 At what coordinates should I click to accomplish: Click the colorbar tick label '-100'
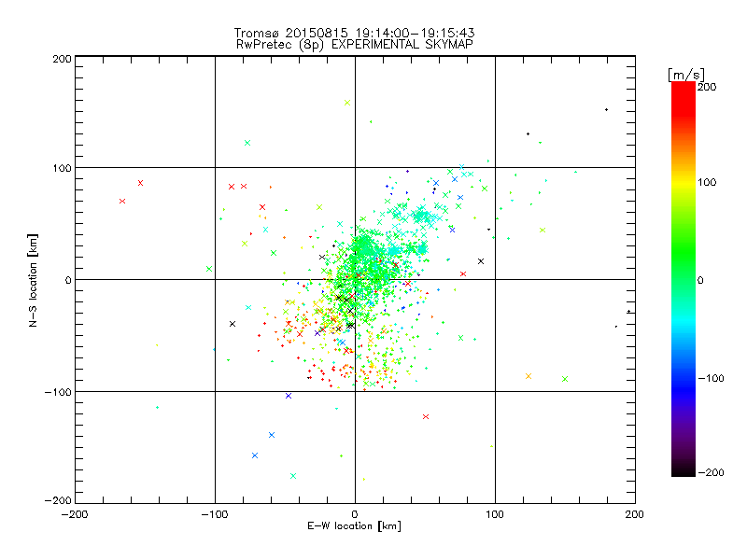(711, 378)
